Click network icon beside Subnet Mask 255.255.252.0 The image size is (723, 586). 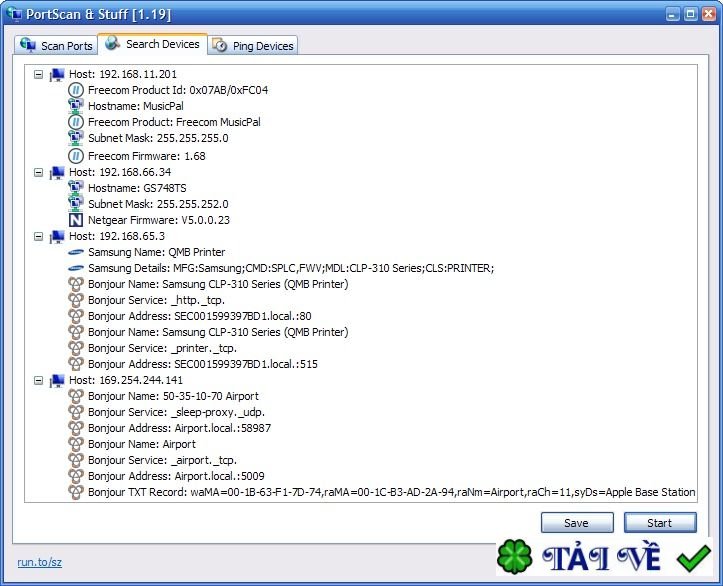tap(76, 204)
